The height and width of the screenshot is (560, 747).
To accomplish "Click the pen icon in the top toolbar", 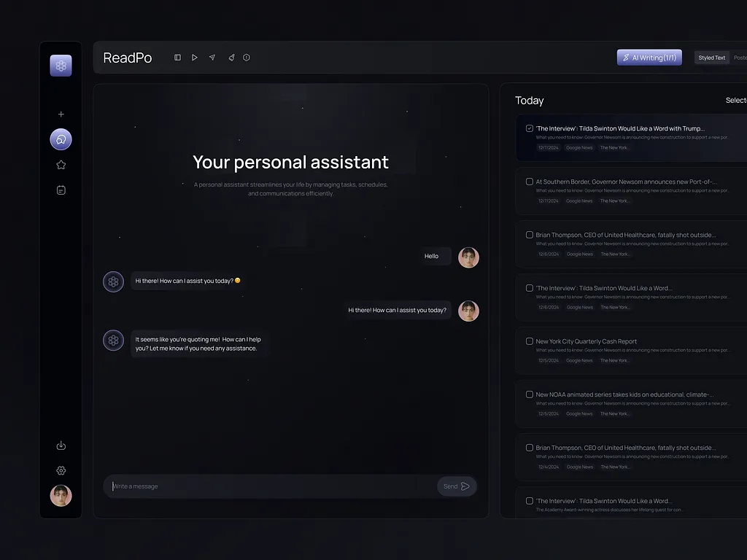I will pos(231,57).
